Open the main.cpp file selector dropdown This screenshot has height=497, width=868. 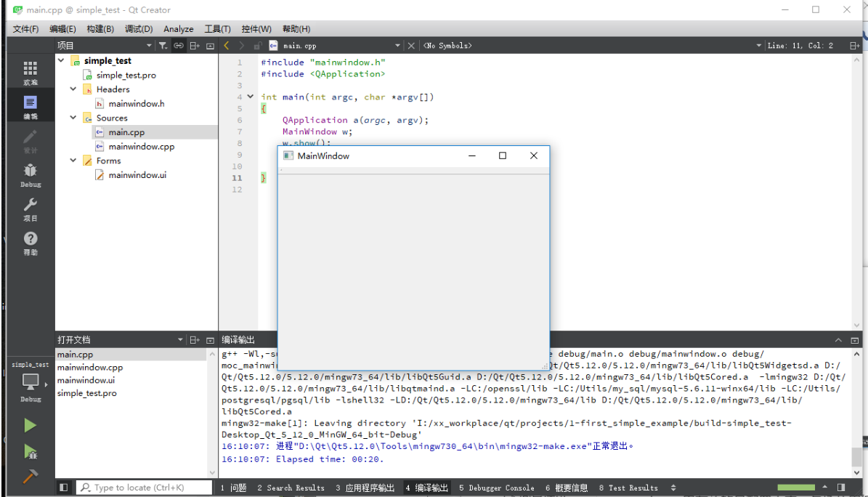click(x=397, y=46)
